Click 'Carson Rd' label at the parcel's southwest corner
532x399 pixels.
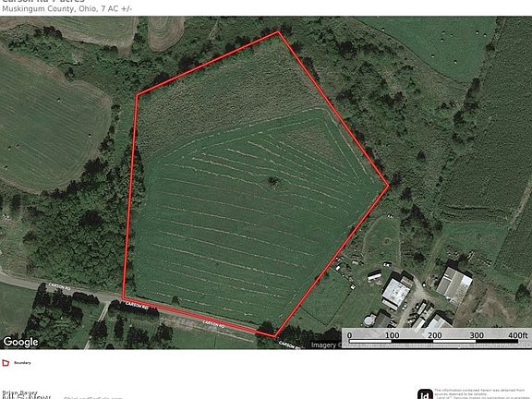[x=137, y=305]
